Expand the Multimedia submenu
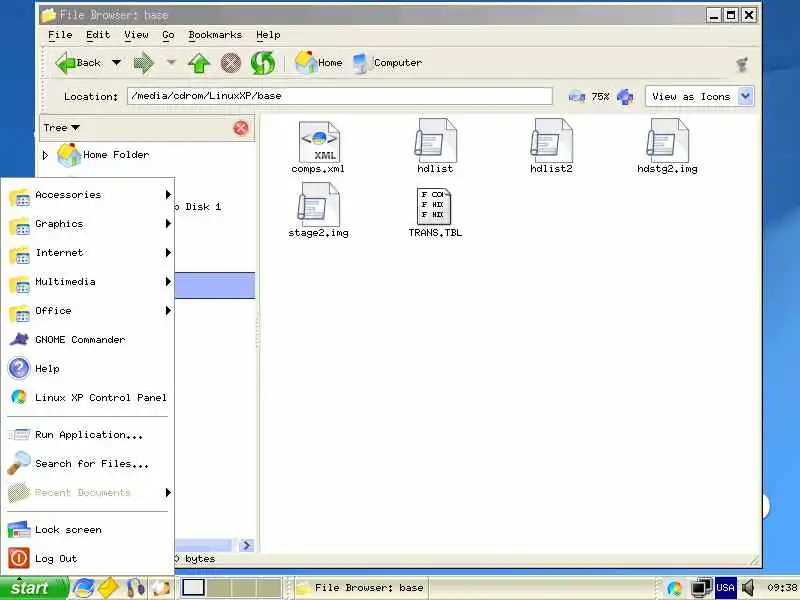This screenshot has height=600, width=800. pyautogui.click(x=90, y=282)
